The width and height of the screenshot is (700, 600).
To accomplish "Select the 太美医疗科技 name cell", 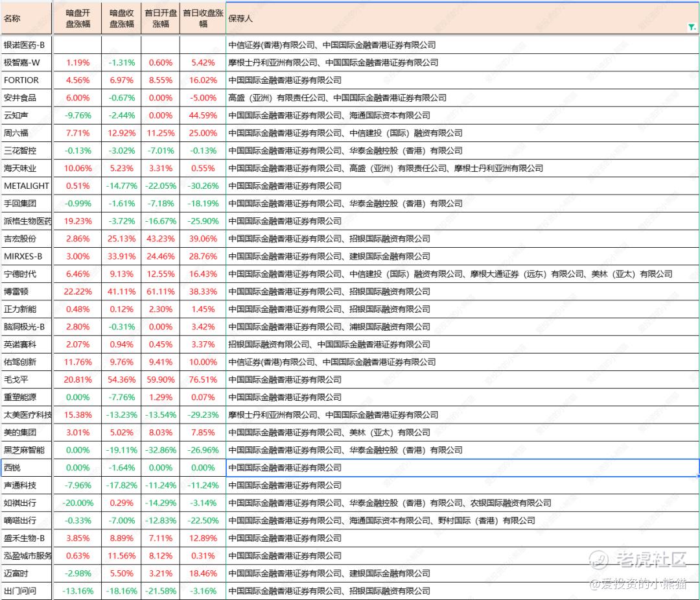I will 27,415.
